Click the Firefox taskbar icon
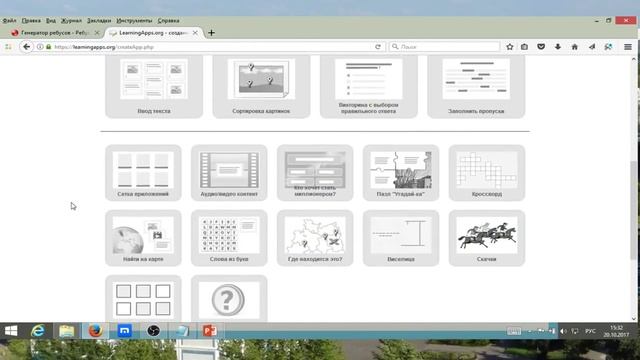This screenshot has width=640, height=360. coord(96,331)
